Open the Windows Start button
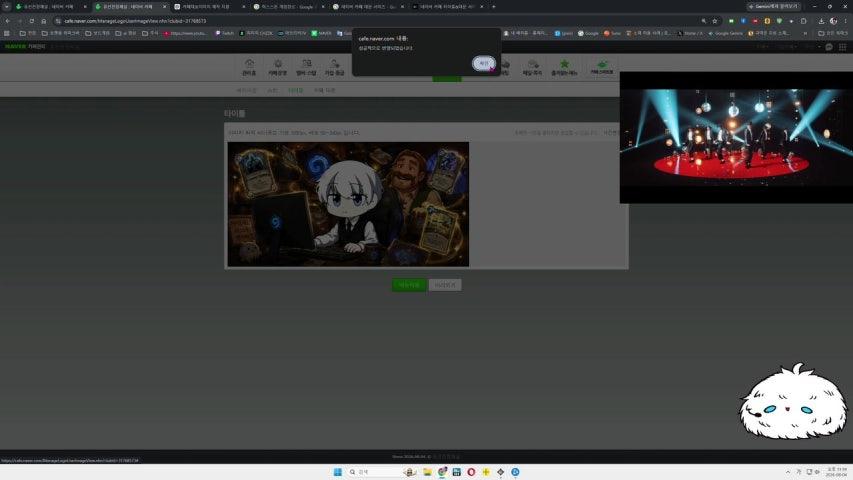This screenshot has height=480, width=853. point(338,472)
